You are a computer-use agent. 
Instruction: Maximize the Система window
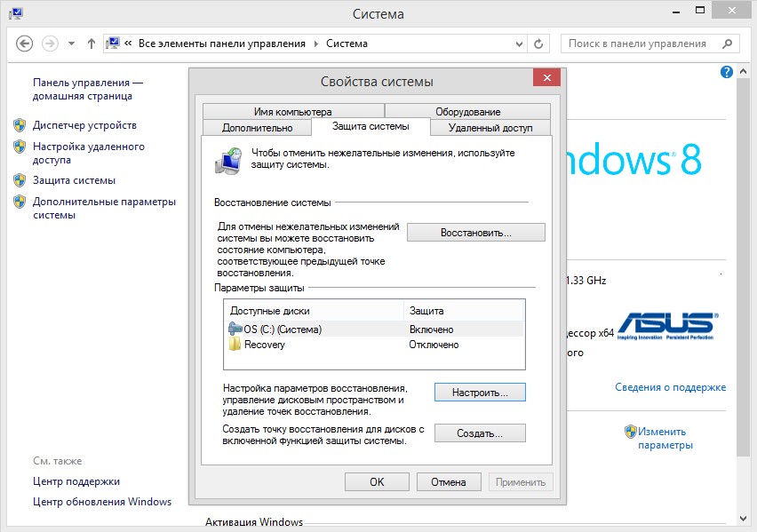click(x=699, y=10)
